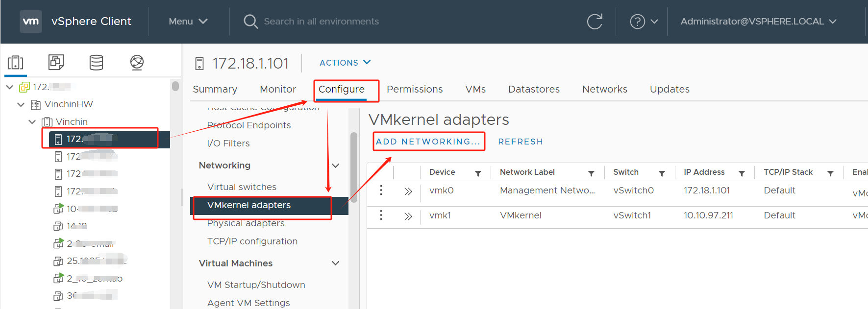Image resolution: width=868 pixels, height=309 pixels.
Task: Open the Updates tab
Action: point(670,89)
